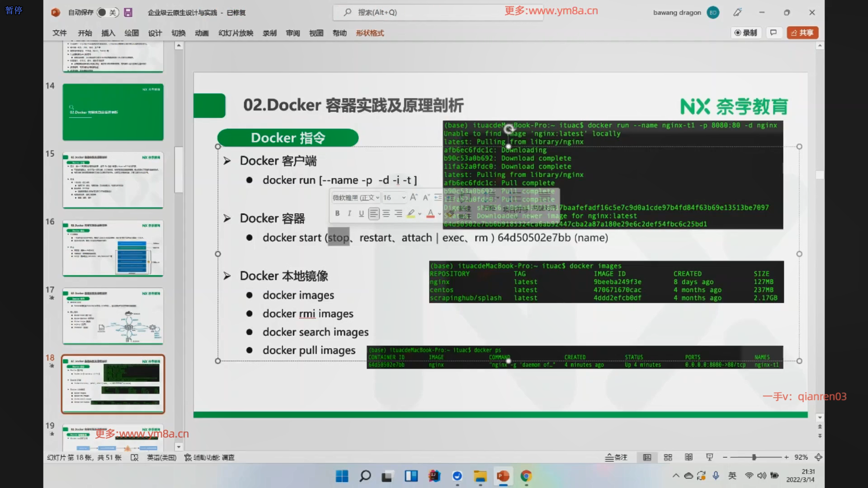Open the 动画 ribbon tab
Screen dimensions: 868x488
pyautogui.click(x=202, y=33)
